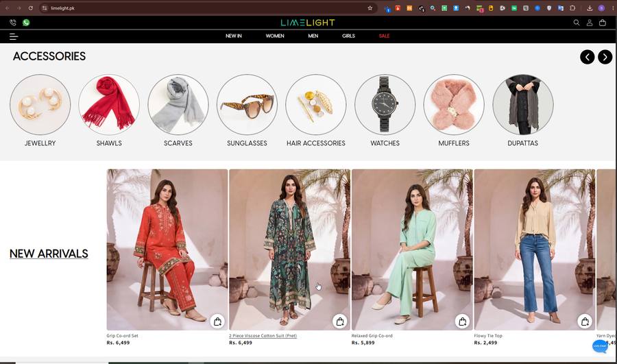
Task: Open the site search magnifier icon
Action: (x=577, y=23)
